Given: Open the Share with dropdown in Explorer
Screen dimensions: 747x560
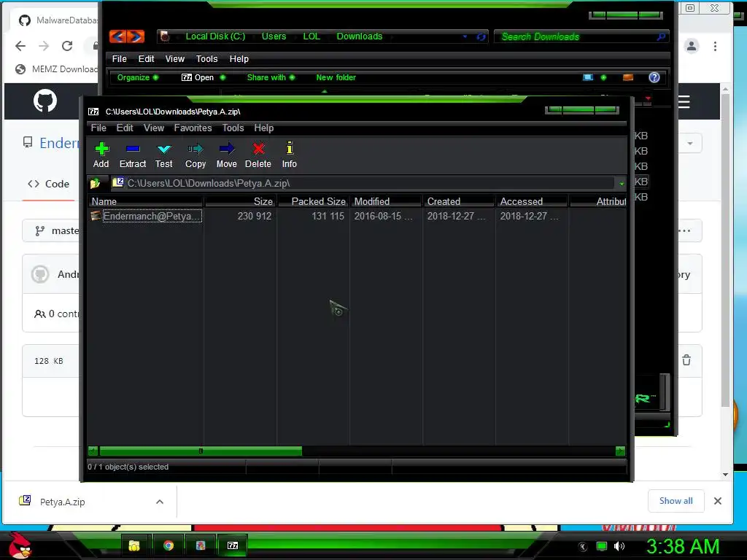Looking at the screenshot, I should [271, 77].
